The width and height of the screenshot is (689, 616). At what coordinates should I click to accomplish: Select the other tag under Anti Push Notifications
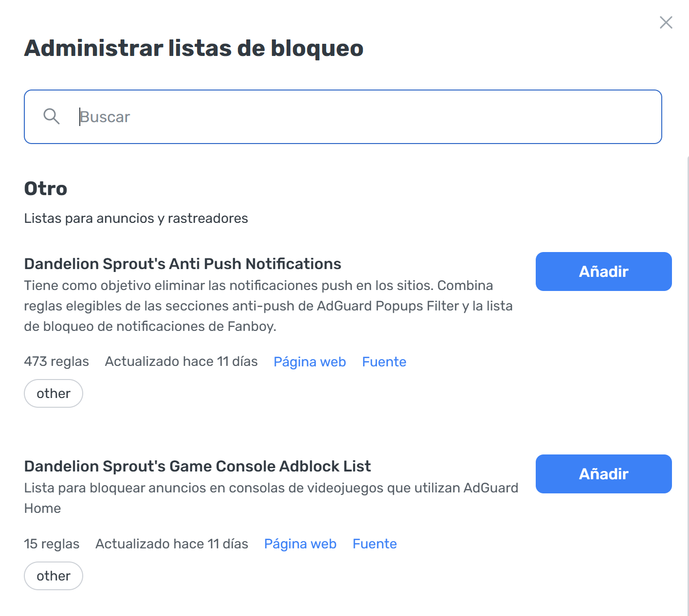pos(54,393)
